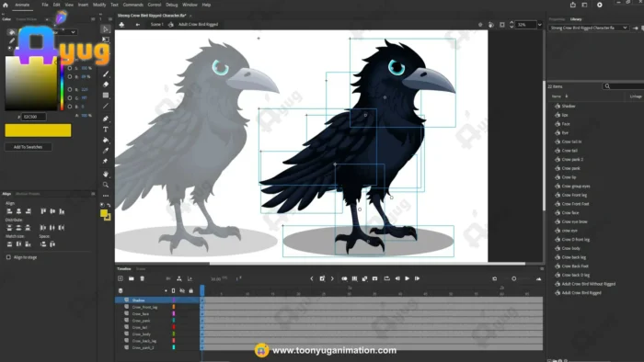
Task: Select the Eraser tool
Action: pos(106,85)
